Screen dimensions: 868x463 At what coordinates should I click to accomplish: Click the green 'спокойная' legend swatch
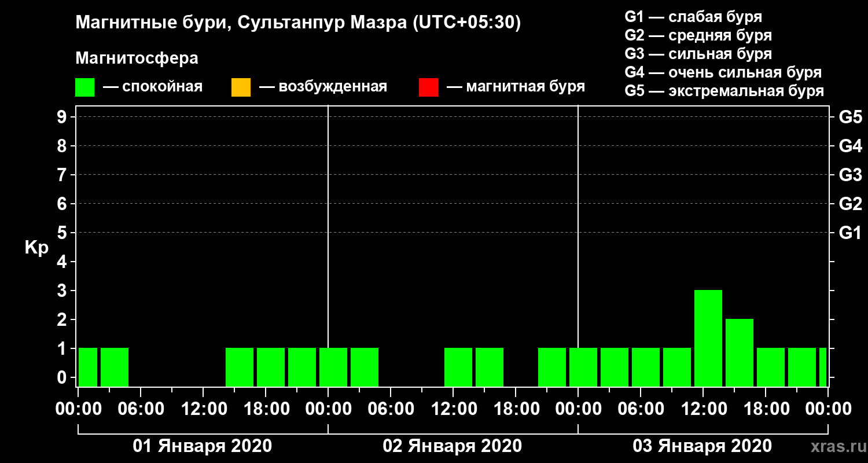(85, 87)
